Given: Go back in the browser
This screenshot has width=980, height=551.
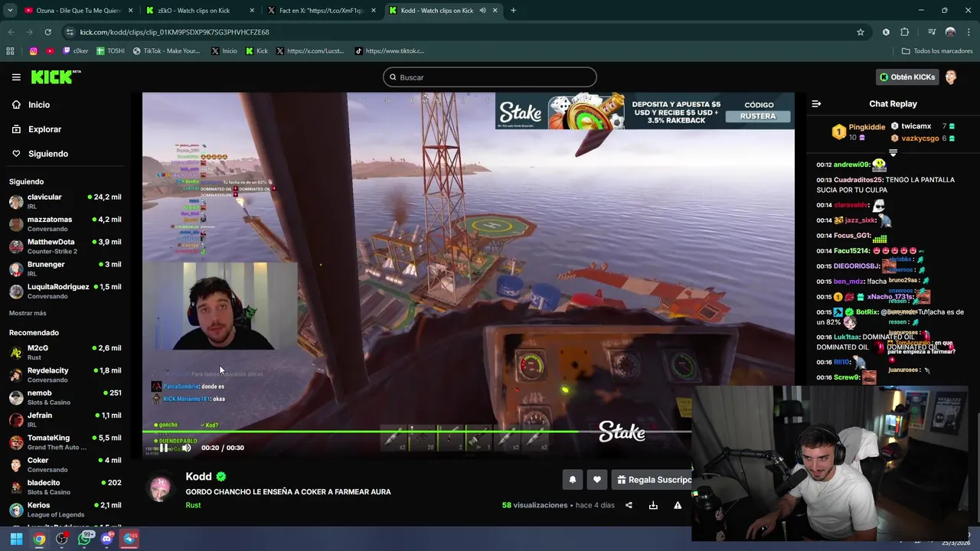Looking at the screenshot, I should pos(11,32).
